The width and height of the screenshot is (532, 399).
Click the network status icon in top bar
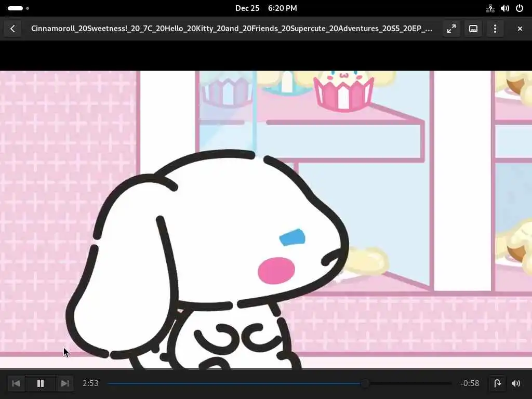[490, 8]
